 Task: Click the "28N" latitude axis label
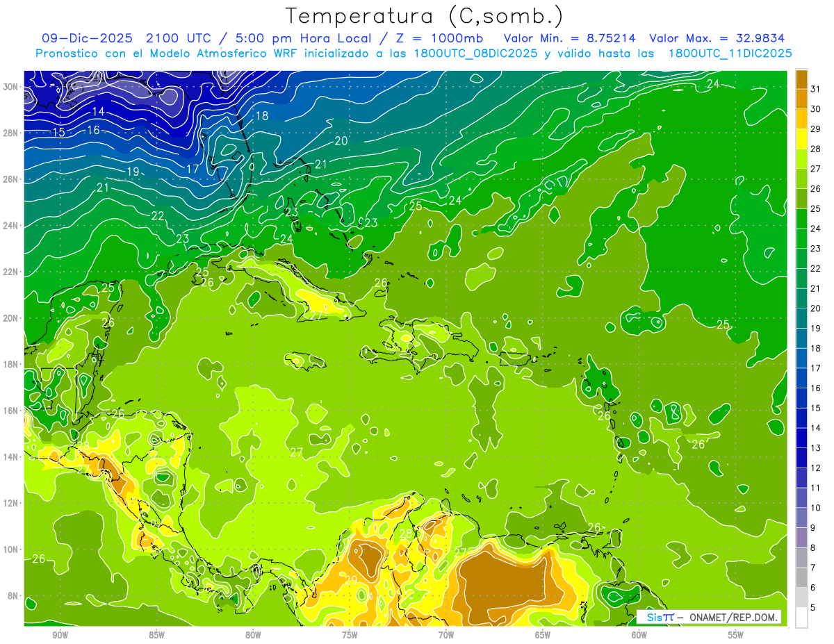10,133
